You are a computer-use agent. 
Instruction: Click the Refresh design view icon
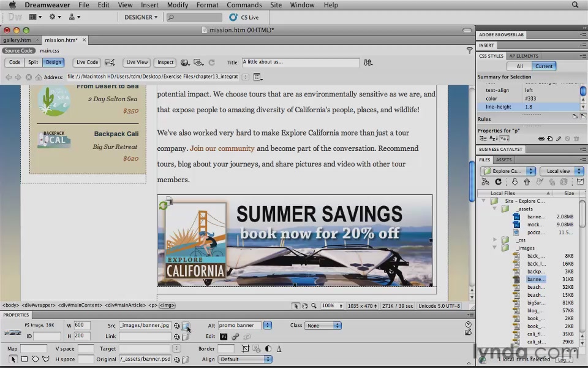coord(211,63)
